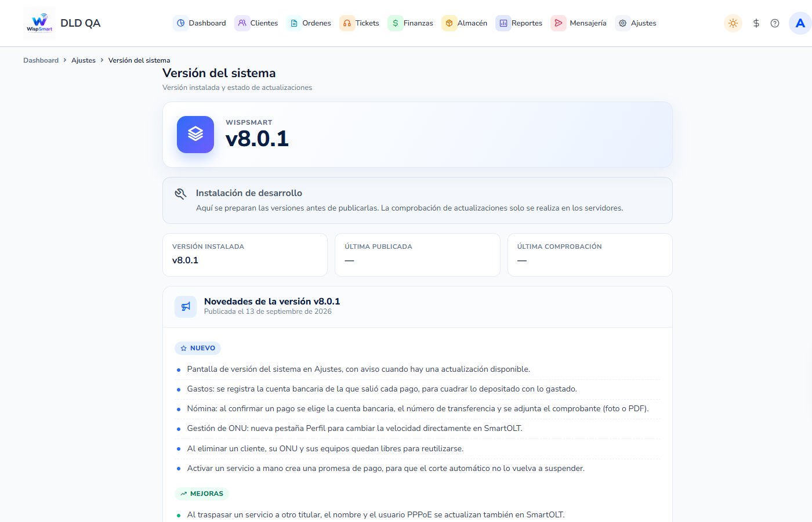The width and height of the screenshot is (812, 522).
Task: Toggle the light/dark theme sun button
Action: 733,23
